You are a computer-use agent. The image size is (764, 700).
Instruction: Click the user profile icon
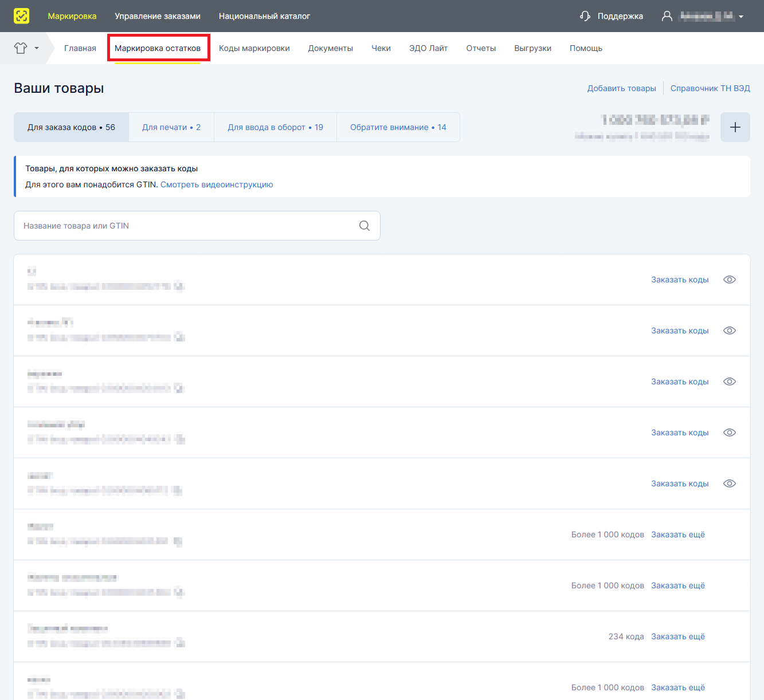click(667, 16)
